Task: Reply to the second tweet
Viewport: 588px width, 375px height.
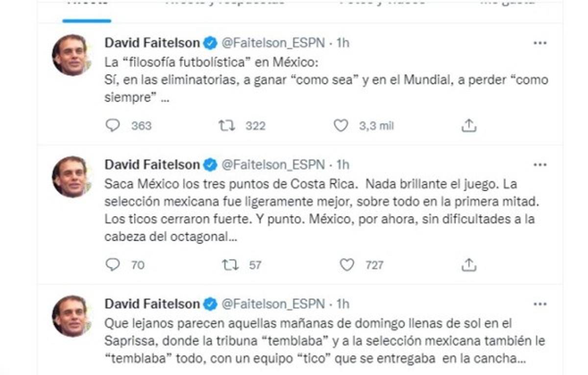Action: tap(113, 264)
